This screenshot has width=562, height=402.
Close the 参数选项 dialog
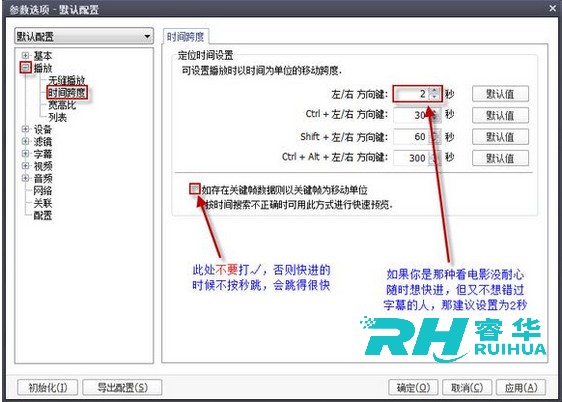(x=553, y=8)
